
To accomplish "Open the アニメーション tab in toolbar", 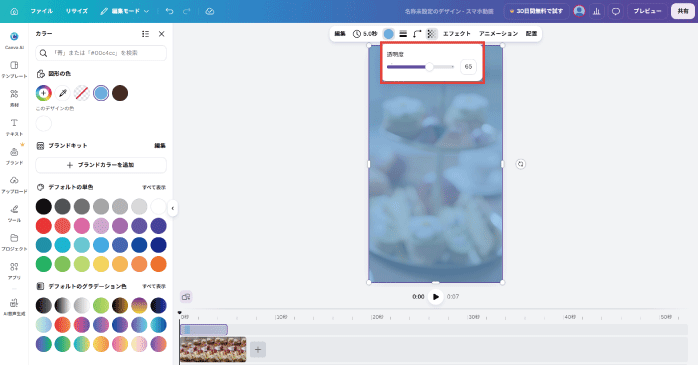I will tap(499, 34).
